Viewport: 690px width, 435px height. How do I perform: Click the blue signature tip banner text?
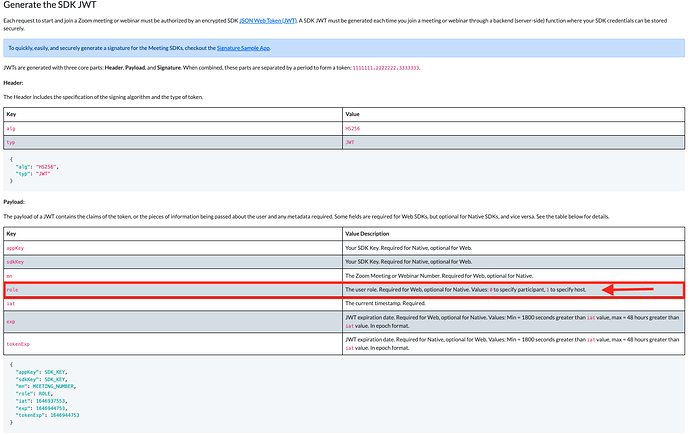pyautogui.click(x=139, y=48)
